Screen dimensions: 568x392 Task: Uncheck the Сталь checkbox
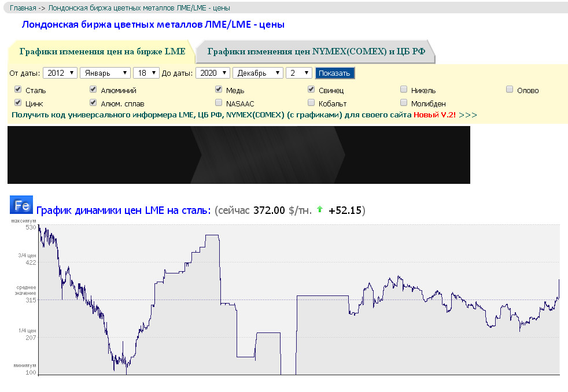point(18,90)
